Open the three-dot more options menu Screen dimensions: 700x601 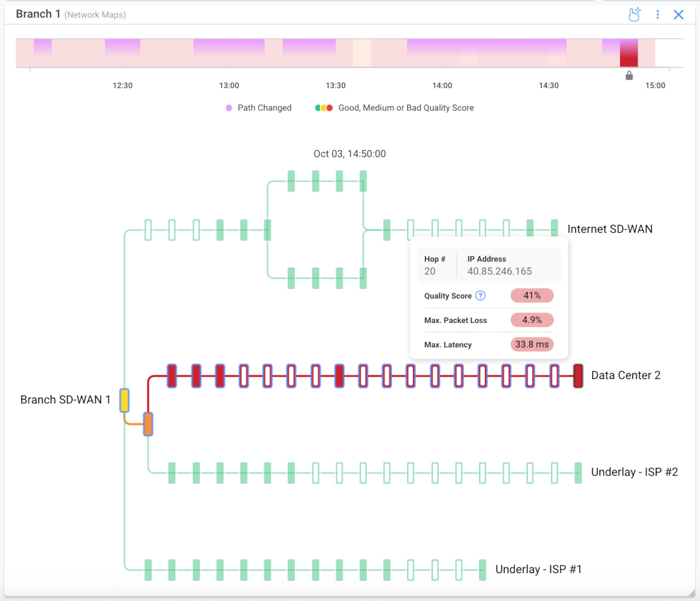657,14
